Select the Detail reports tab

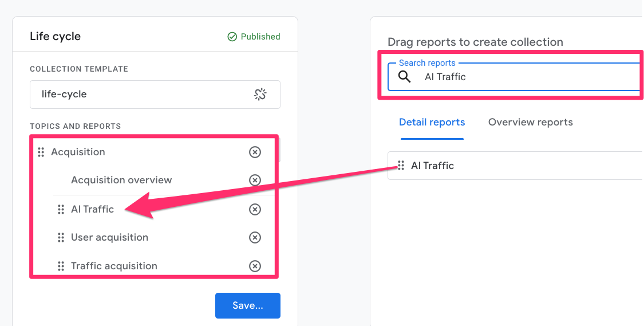tap(432, 122)
